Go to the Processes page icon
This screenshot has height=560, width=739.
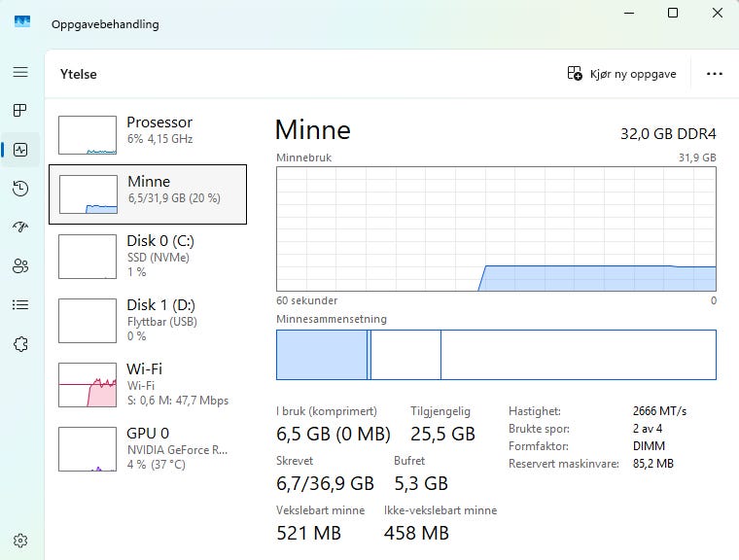20,110
